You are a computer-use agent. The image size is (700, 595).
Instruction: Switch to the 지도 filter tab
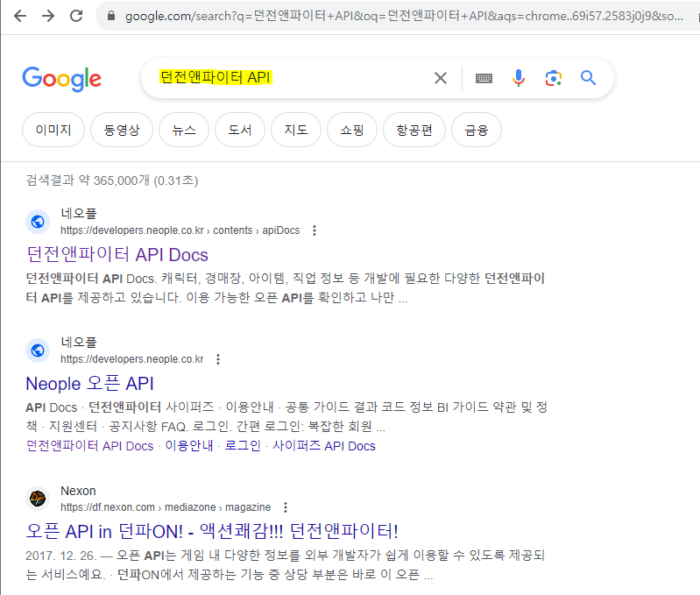coord(296,130)
